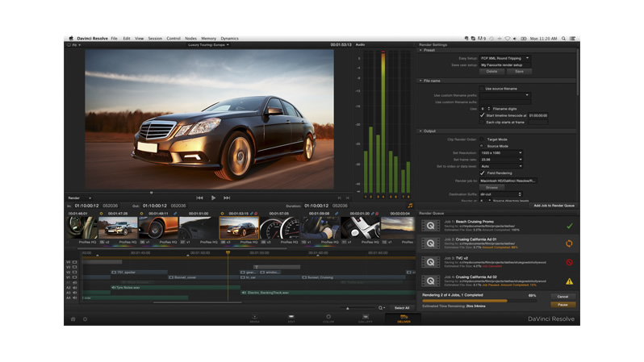The image size is (644, 362).
Task: Skip to the next clip in the viewer
Action: 227,198
